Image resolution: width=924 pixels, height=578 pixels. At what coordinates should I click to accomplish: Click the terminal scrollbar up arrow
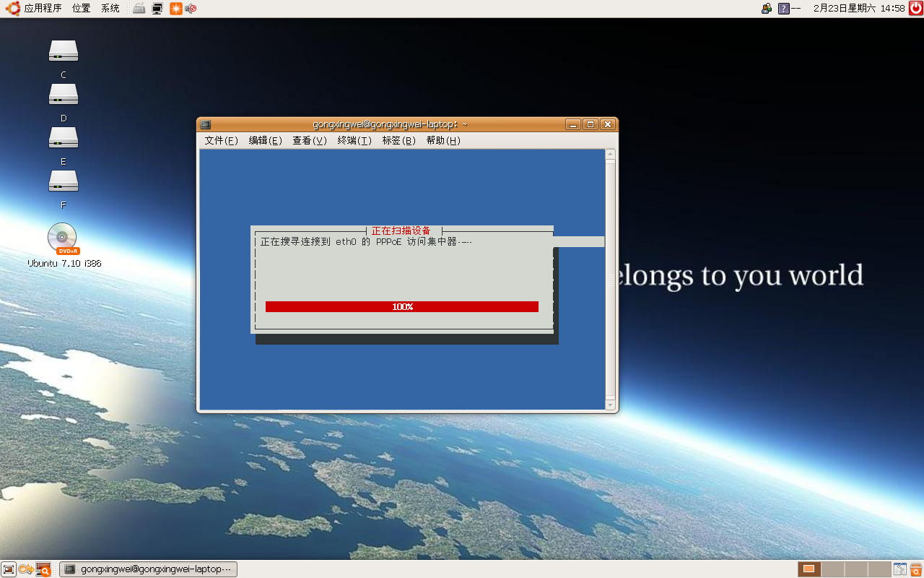coord(611,154)
